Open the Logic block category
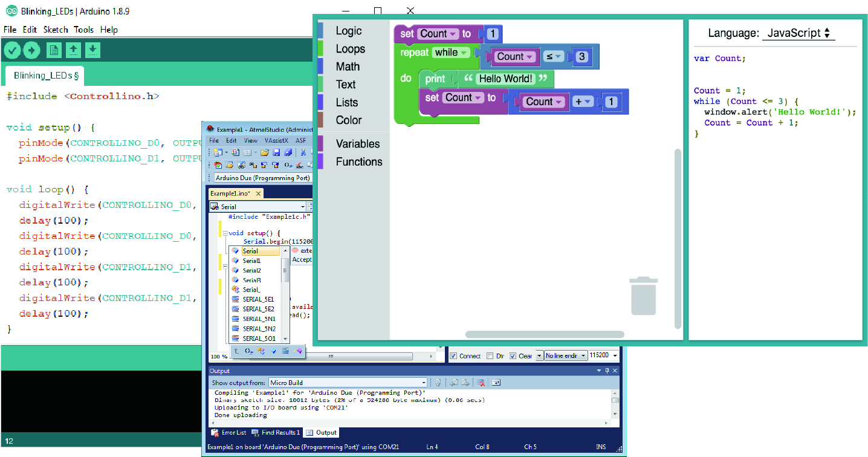The height and width of the screenshot is (457, 868). 349,31
